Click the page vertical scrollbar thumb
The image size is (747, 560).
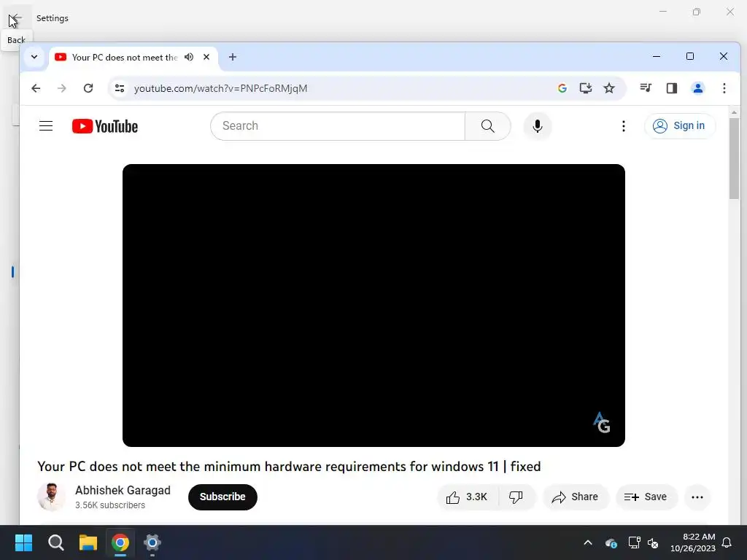tap(734, 158)
